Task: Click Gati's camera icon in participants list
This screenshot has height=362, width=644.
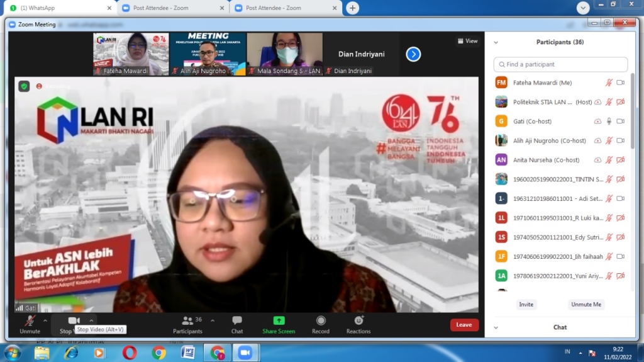Action: 621,122
